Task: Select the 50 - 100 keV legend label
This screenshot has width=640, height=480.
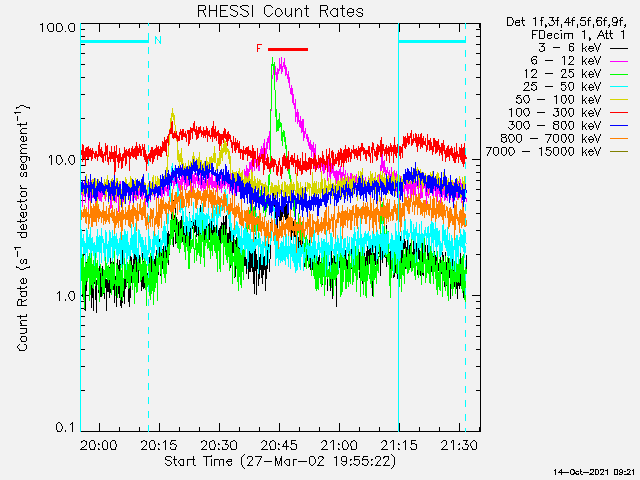Action: pos(558,100)
